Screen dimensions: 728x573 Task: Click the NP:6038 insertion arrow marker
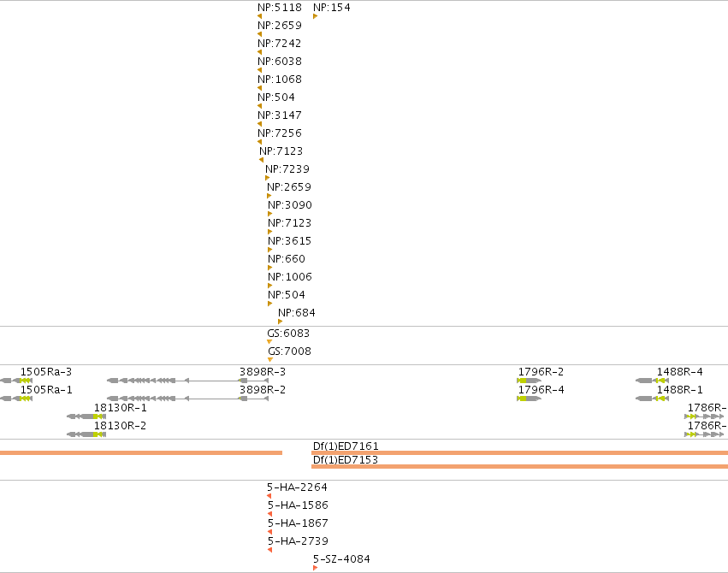tap(259, 70)
